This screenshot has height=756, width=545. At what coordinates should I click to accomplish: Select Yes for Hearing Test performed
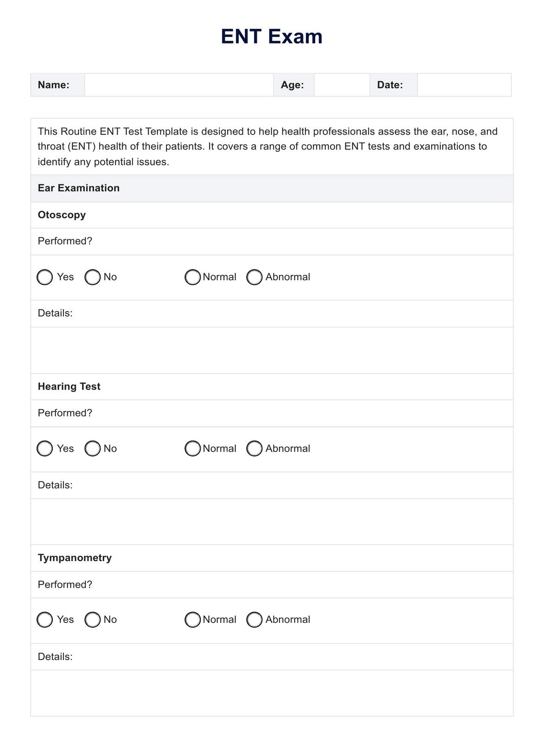tap(45, 448)
